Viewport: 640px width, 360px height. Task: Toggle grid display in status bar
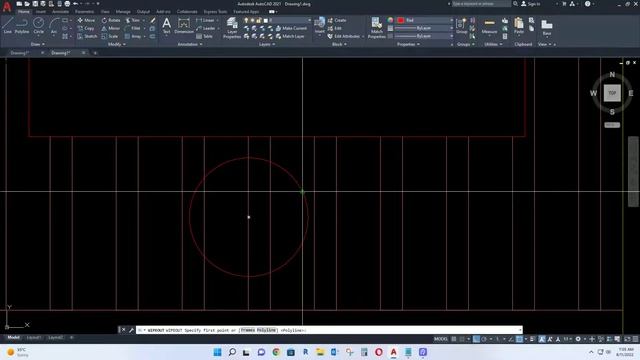453,339
